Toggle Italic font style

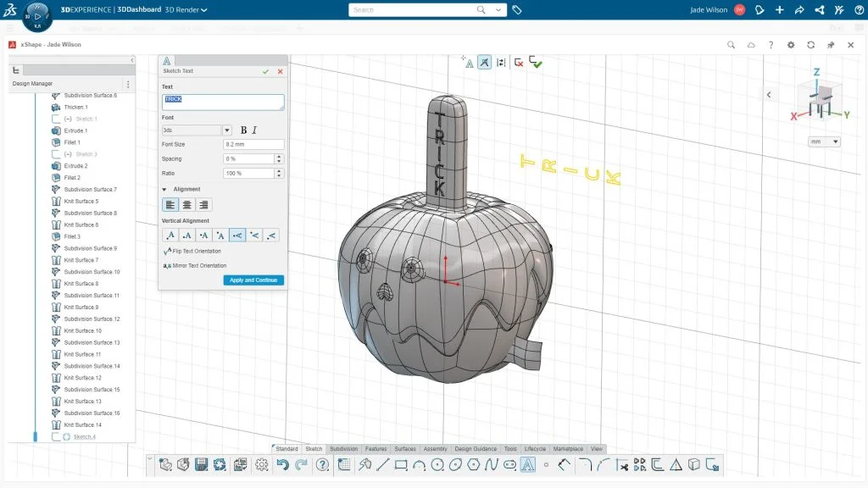(255, 130)
